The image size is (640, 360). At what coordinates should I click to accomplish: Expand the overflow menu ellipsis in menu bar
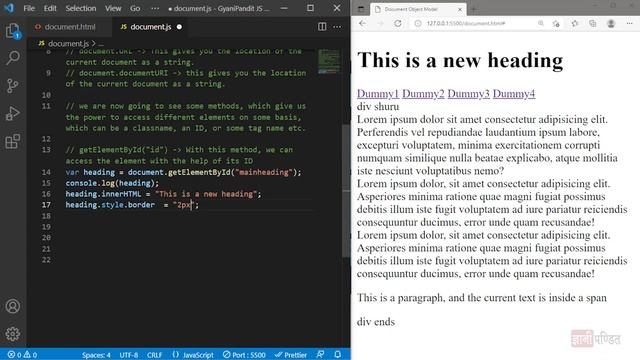155,8
